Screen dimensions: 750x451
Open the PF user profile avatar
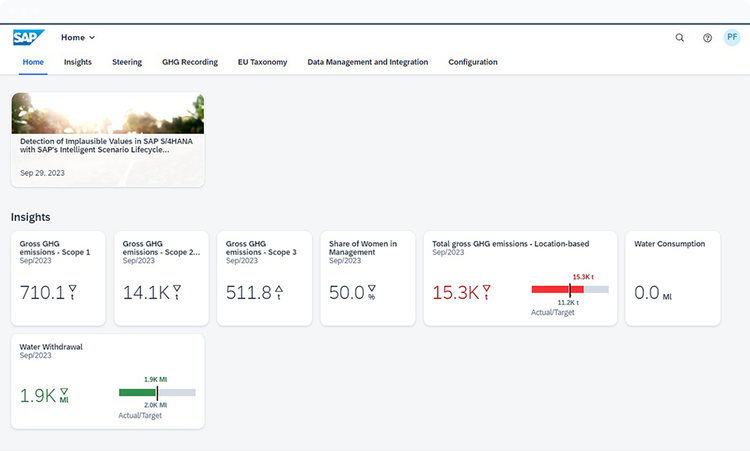(x=732, y=37)
